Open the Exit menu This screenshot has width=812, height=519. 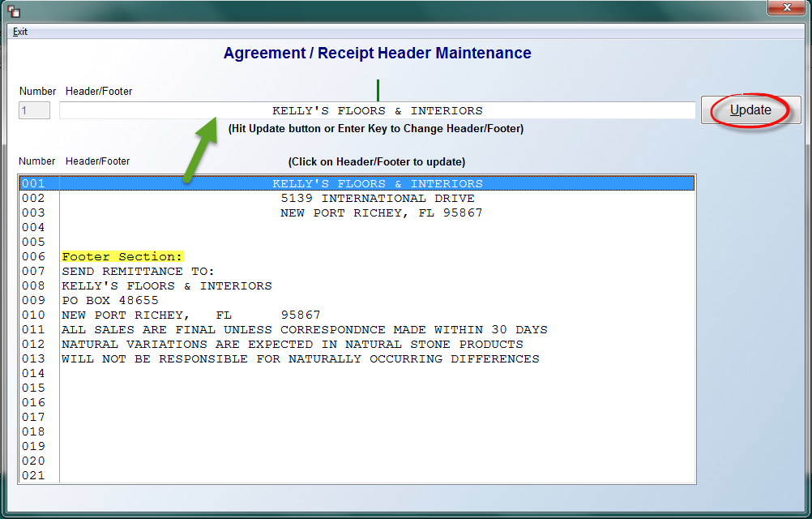(20, 32)
